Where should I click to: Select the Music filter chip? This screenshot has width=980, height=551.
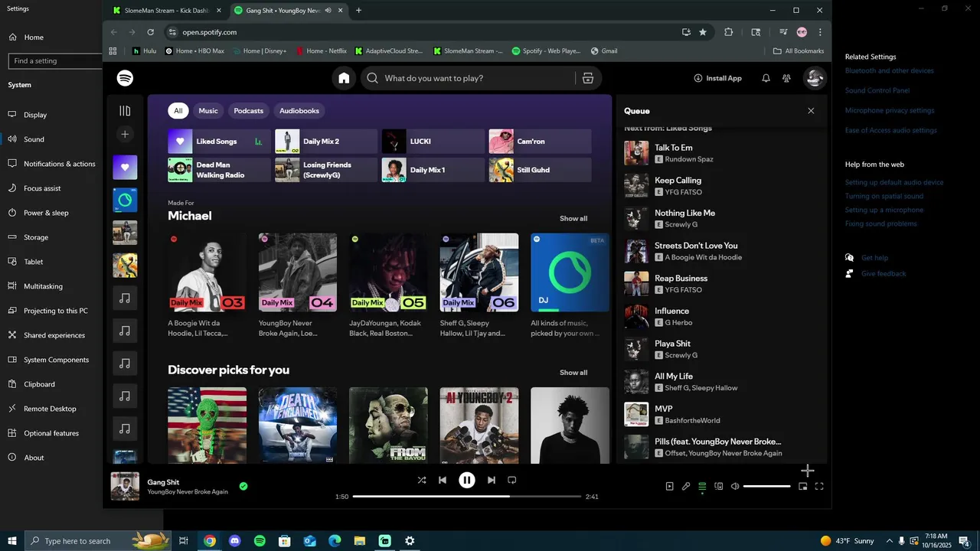pos(208,111)
